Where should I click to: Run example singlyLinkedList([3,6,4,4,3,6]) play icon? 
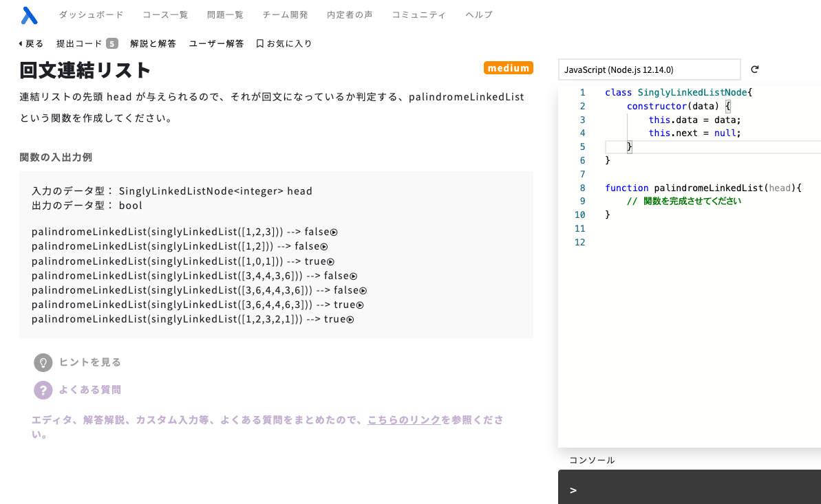(x=363, y=290)
